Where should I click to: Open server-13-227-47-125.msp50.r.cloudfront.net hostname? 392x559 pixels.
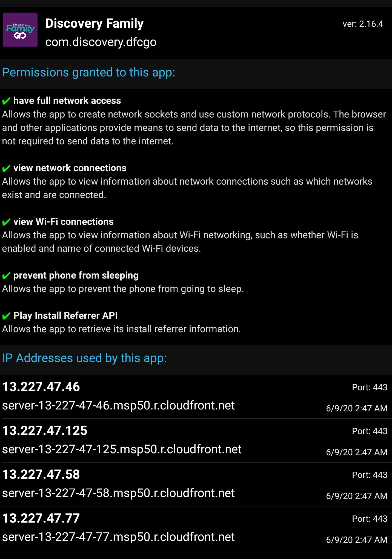click(x=122, y=449)
